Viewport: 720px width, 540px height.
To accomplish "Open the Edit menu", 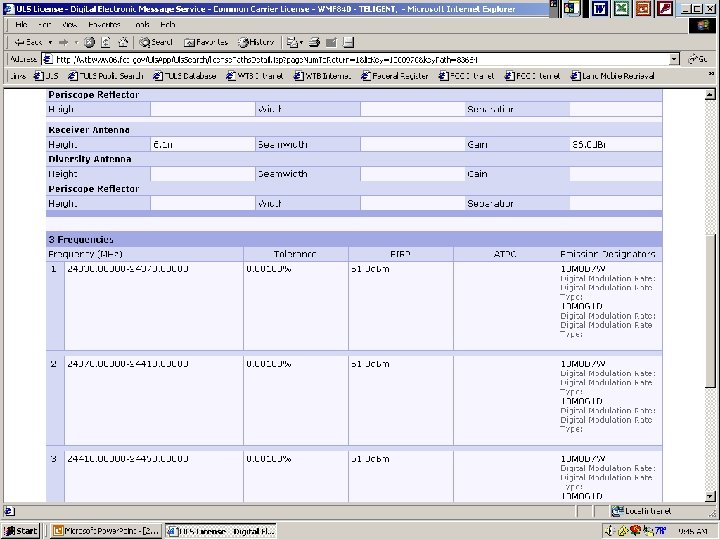I will 44,25.
